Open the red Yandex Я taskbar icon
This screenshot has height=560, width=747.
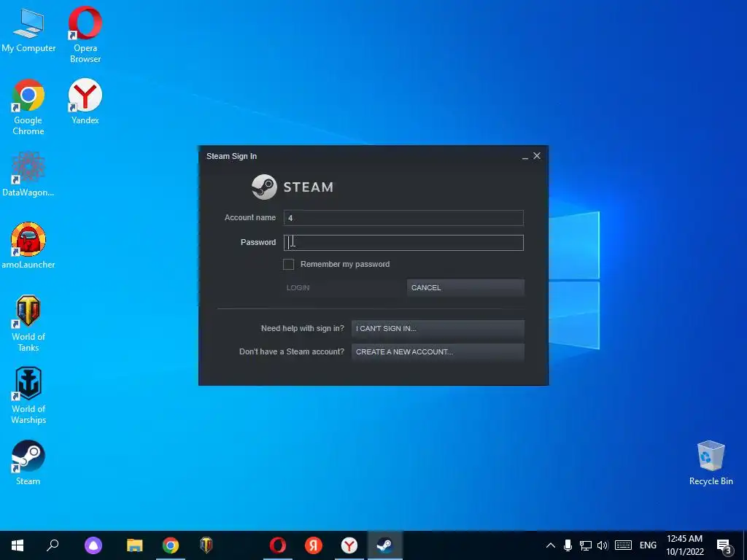pos(314,545)
